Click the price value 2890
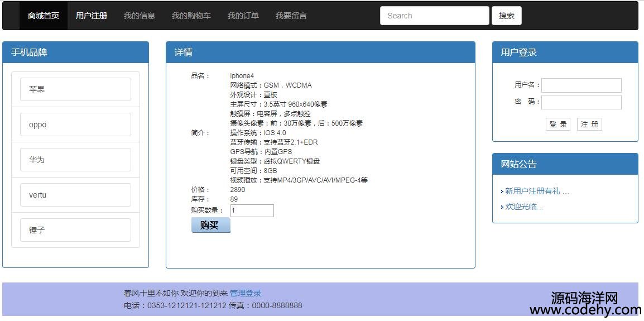 tap(237, 189)
